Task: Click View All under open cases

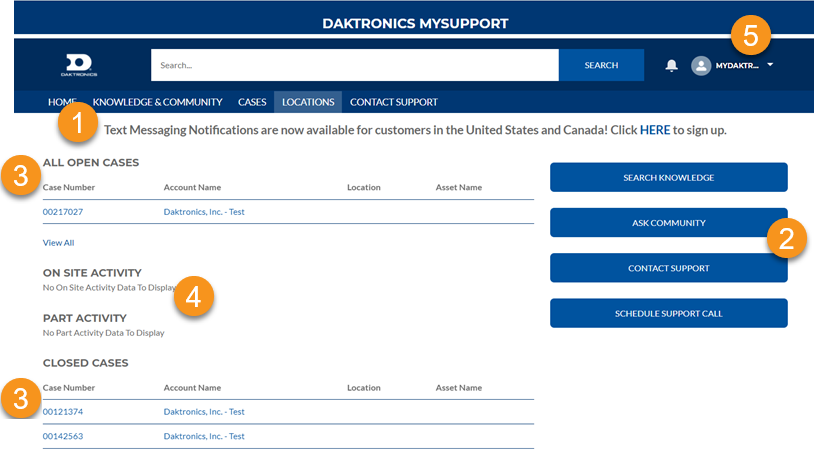Action: 58,242
